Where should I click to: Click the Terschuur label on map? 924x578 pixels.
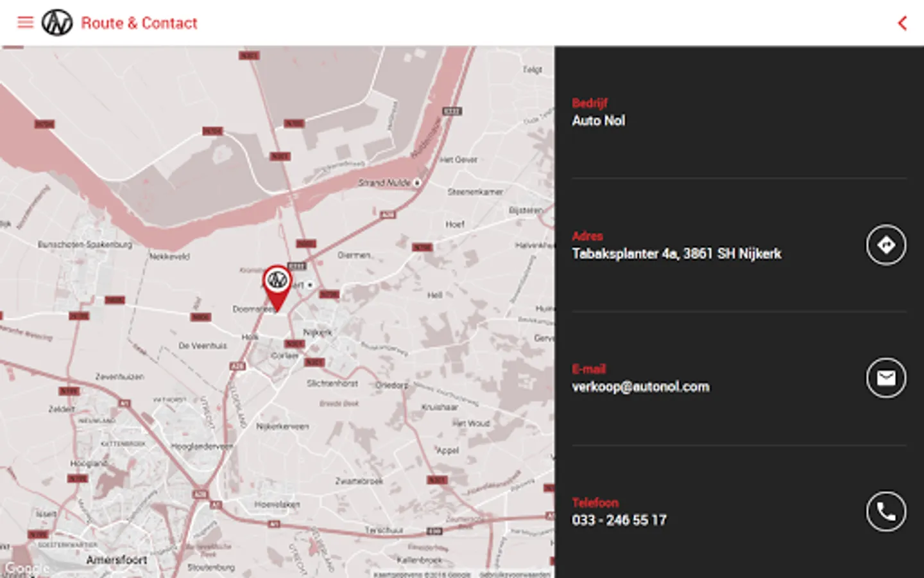coord(384,530)
